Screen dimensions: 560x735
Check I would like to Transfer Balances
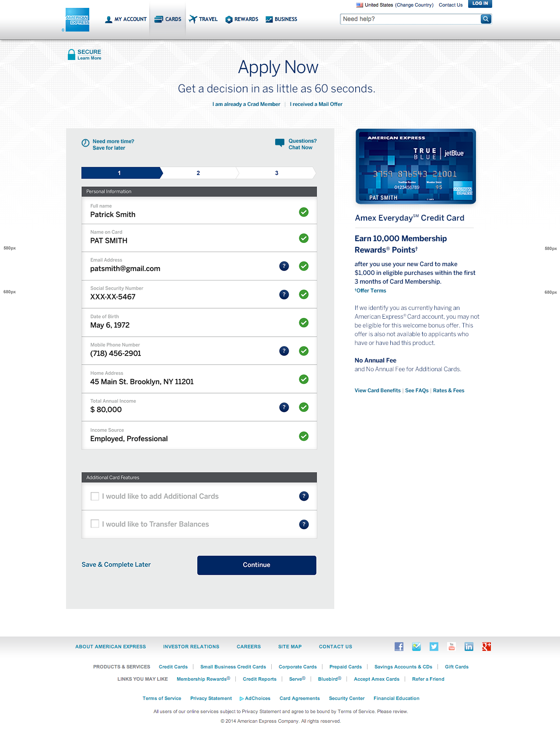pyautogui.click(x=94, y=524)
